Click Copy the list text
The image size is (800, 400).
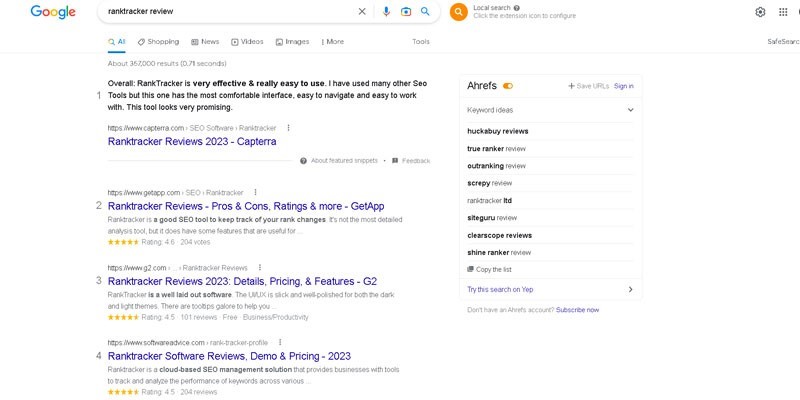494,269
